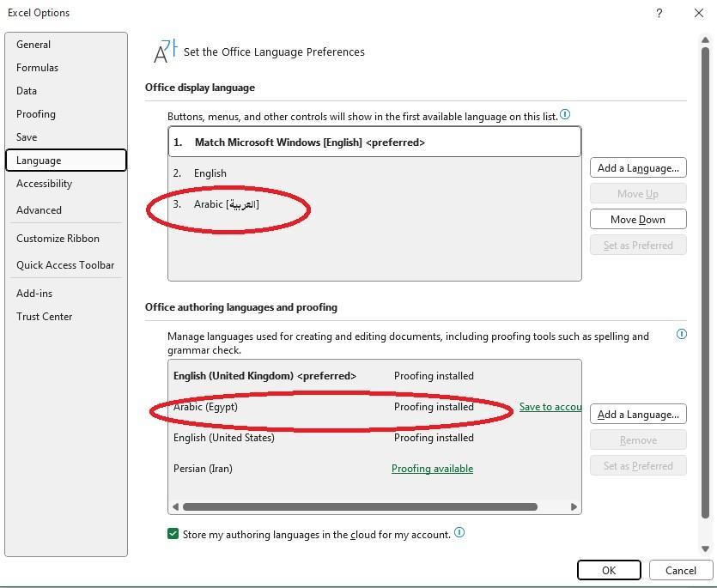Viewport: 717px width, 588px height.
Task: Select English (United Kingdom) authoring language
Action: click(375, 375)
